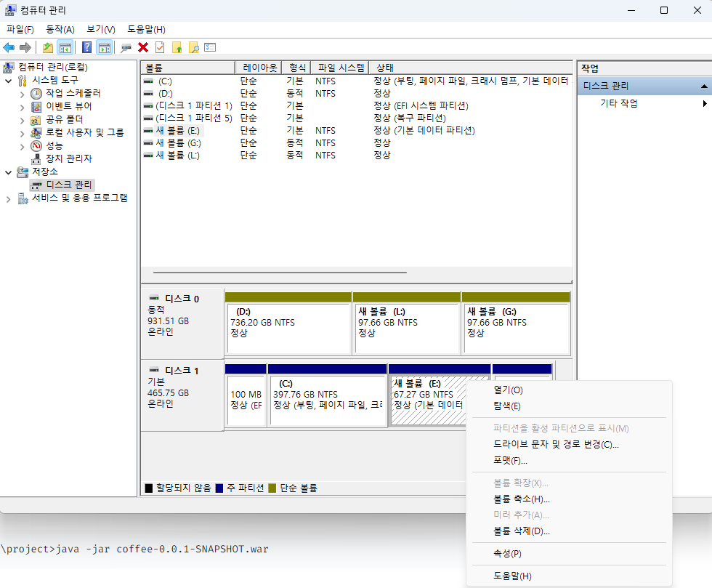Screen dimensions: 712x588
Task: Toggle Show/Hide Console Tree toolbar icon
Action: [x=65, y=47]
